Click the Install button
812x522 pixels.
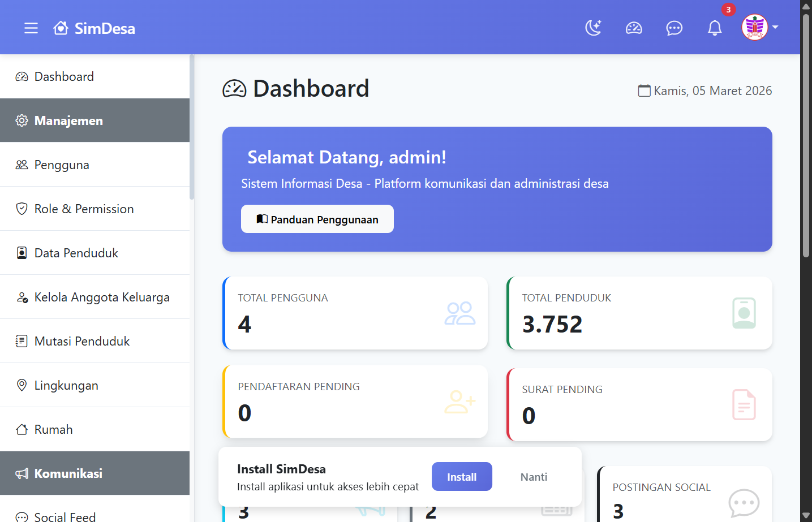point(462,477)
